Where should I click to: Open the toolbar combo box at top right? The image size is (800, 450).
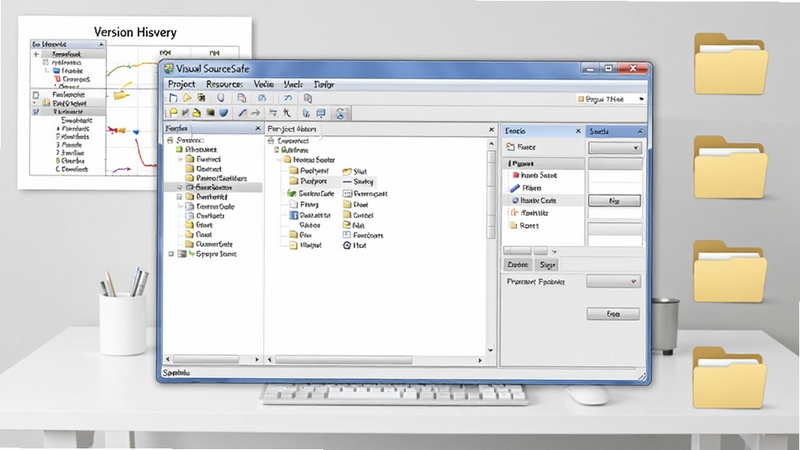click(611, 99)
